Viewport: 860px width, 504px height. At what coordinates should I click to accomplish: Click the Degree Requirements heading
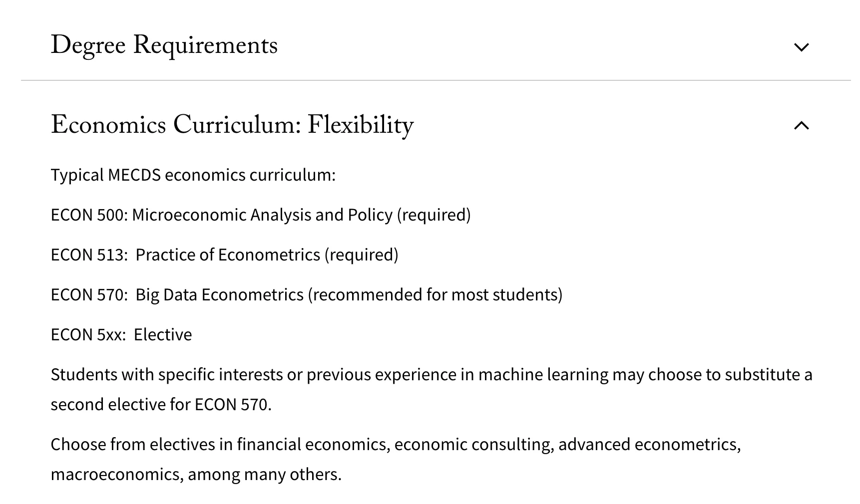click(164, 45)
